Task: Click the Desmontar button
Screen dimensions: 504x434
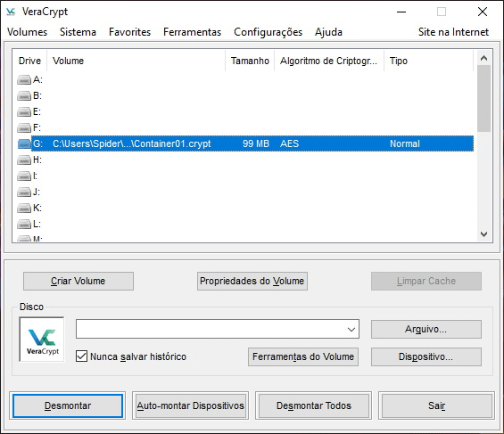Action: click(x=68, y=405)
